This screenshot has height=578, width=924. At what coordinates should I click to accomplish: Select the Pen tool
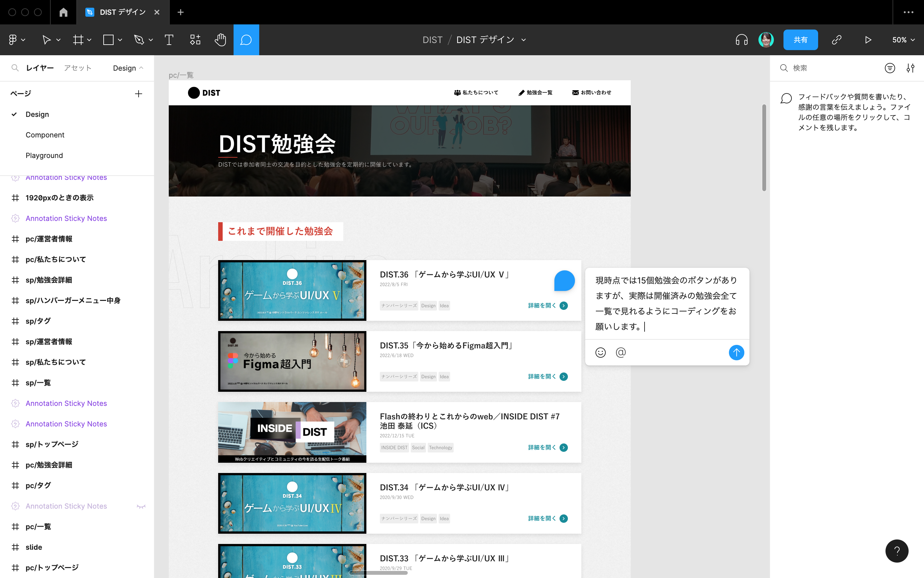pyautogui.click(x=139, y=39)
